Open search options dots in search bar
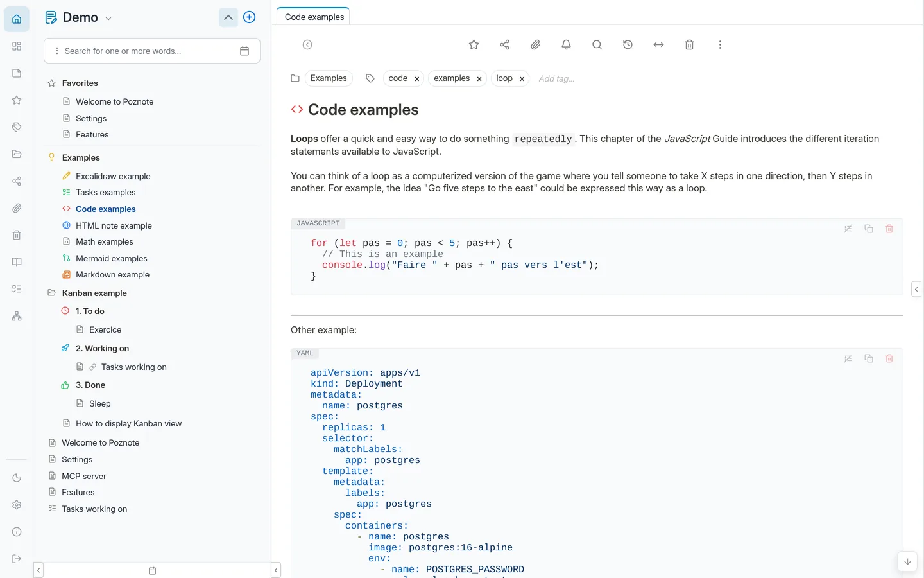The width and height of the screenshot is (924, 578). pyautogui.click(x=57, y=51)
